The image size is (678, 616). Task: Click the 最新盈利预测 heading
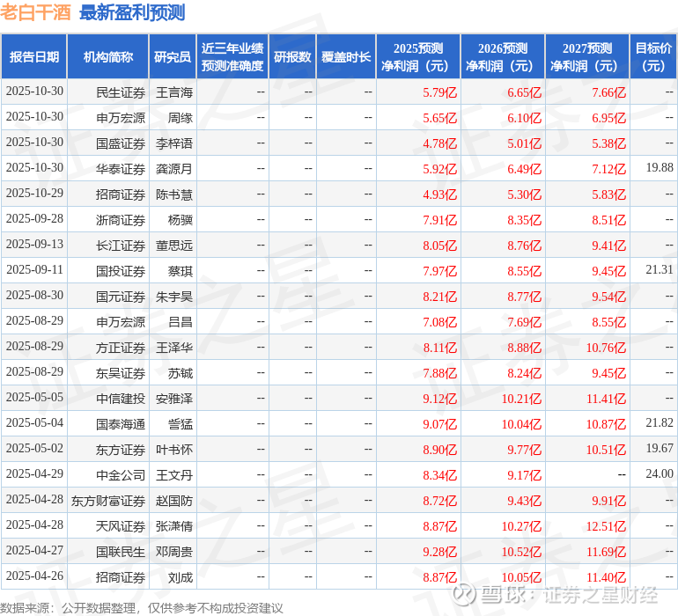[x=132, y=12]
